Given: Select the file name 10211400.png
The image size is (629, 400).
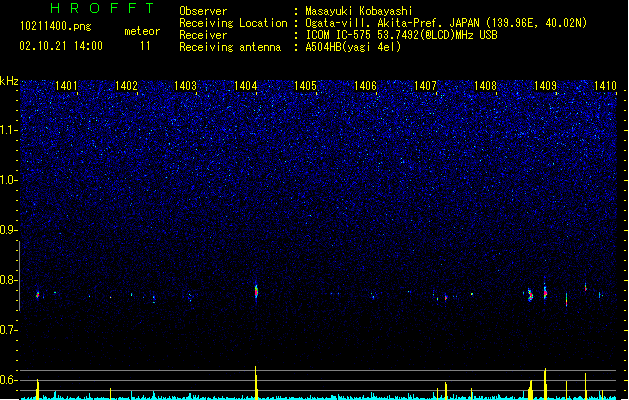Looking at the screenshot, I should pos(56,26).
